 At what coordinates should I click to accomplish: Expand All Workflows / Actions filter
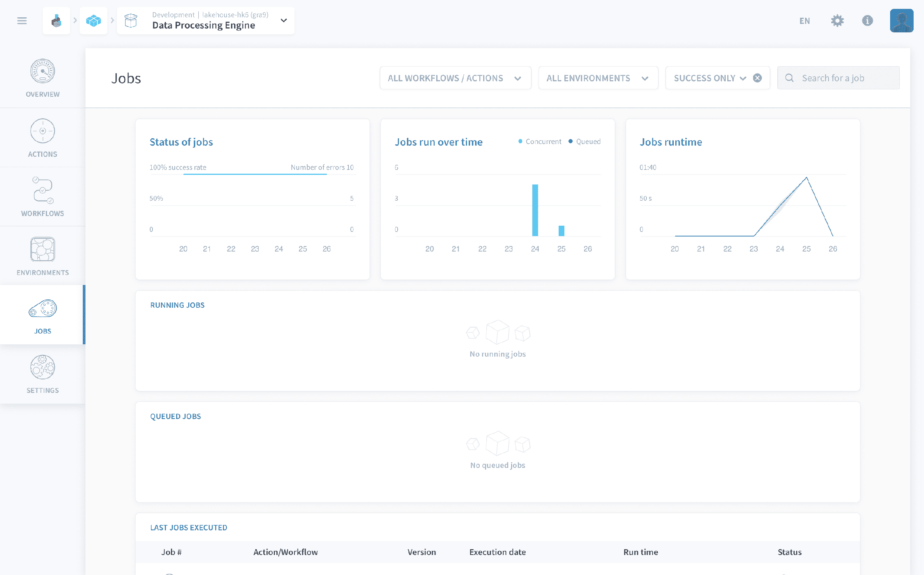tap(455, 78)
